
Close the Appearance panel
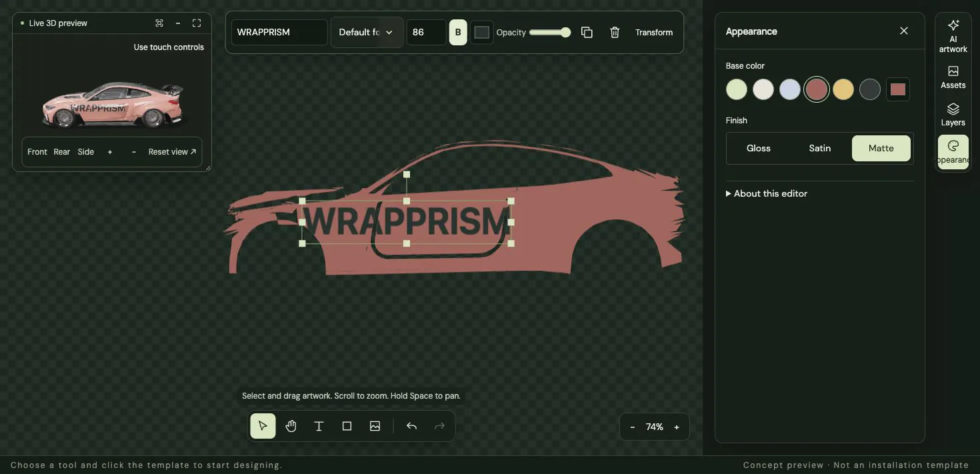(903, 31)
